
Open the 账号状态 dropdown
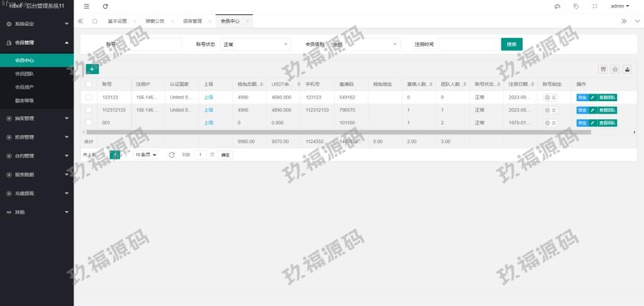tap(255, 45)
